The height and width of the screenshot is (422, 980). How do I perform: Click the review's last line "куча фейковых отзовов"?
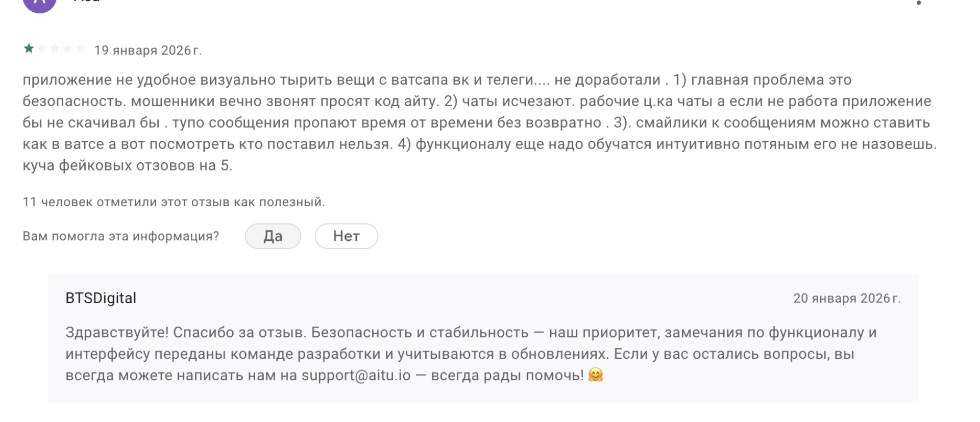point(127,166)
